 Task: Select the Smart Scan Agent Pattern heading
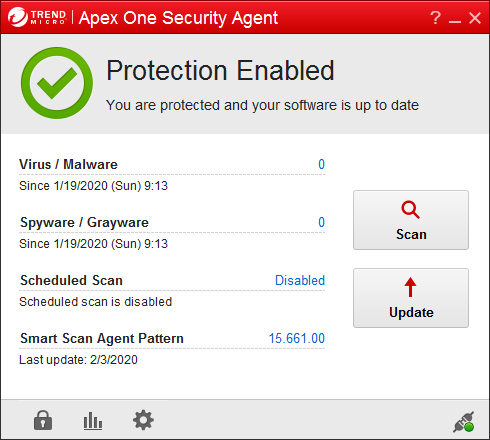(102, 339)
